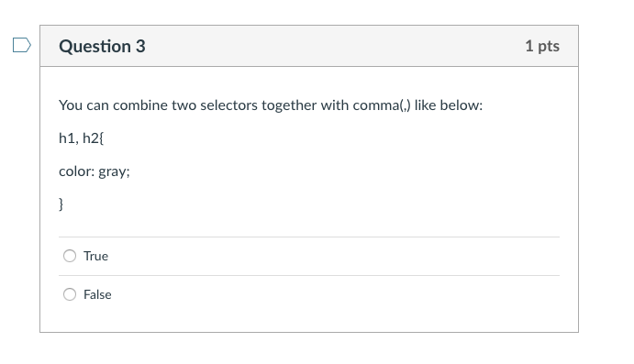This screenshot has height=364, width=634.
Task: Click the "h1, h2{" code line
Action: [82, 138]
